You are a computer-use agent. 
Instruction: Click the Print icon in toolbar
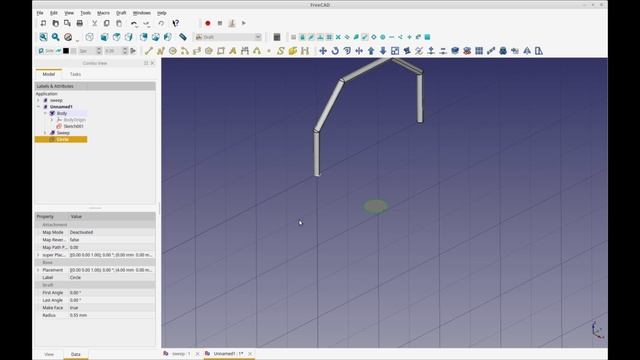80,23
